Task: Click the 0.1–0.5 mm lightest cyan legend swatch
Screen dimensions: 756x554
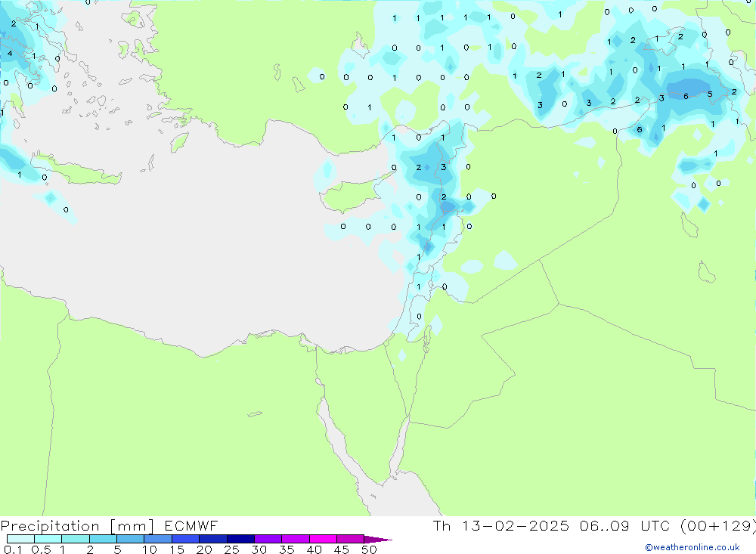Action: [20, 539]
